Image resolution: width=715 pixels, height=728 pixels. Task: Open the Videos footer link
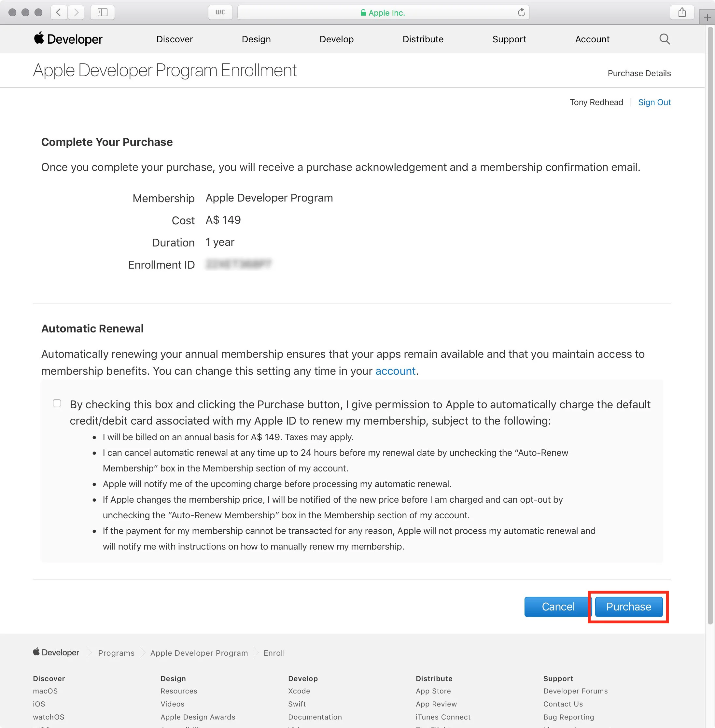(172, 704)
